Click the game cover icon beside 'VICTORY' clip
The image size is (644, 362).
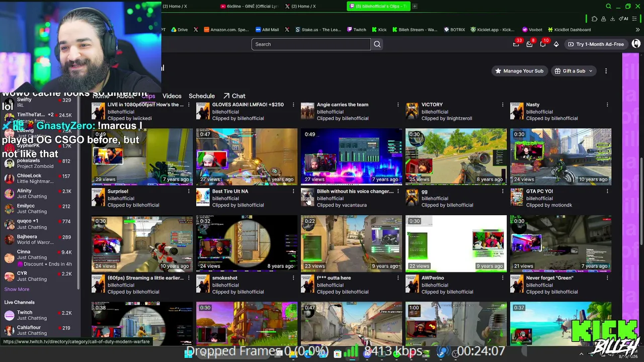pos(412,111)
